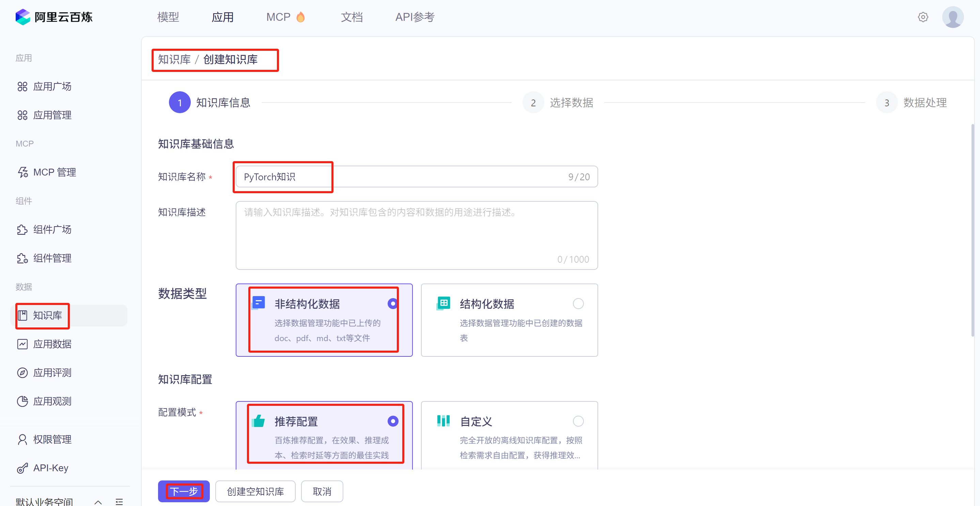The image size is (980, 506).
Task: Click the 取消 button
Action: pyautogui.click(x=322, y=491)
